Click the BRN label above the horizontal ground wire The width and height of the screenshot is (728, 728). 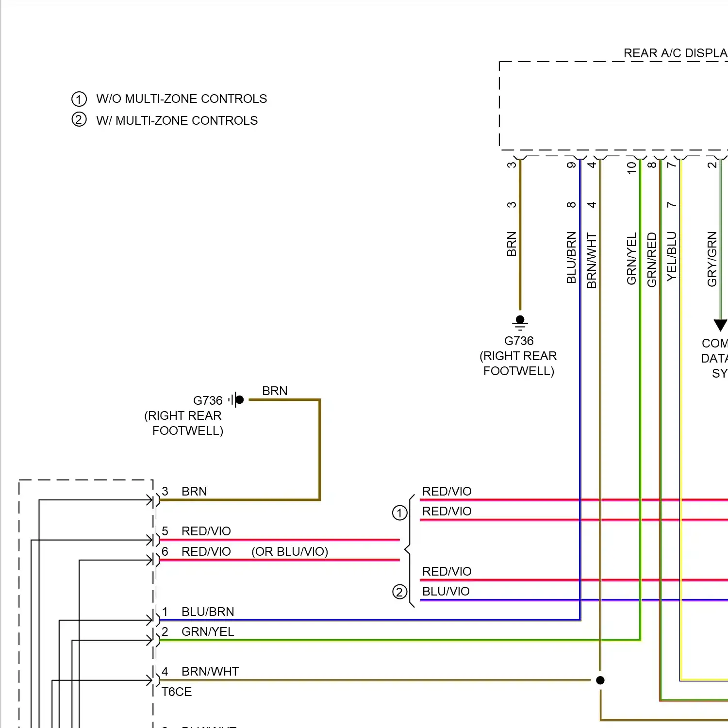pos(275,391)
